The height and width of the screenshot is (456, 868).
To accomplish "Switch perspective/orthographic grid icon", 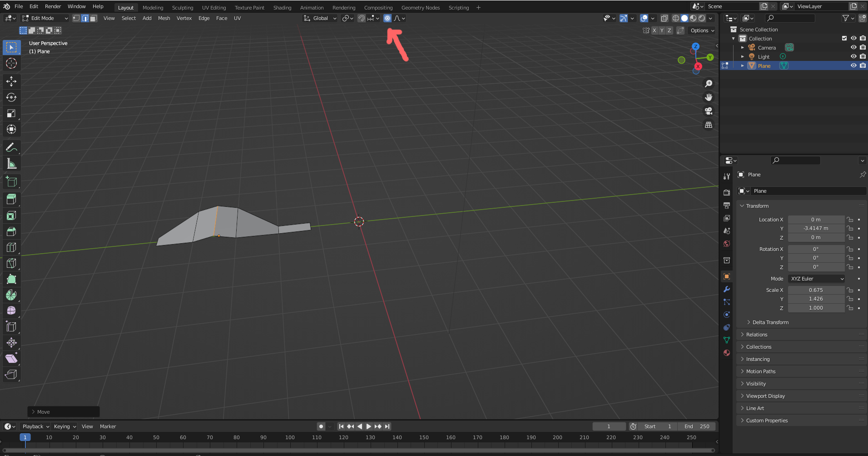I will (709, 125).
